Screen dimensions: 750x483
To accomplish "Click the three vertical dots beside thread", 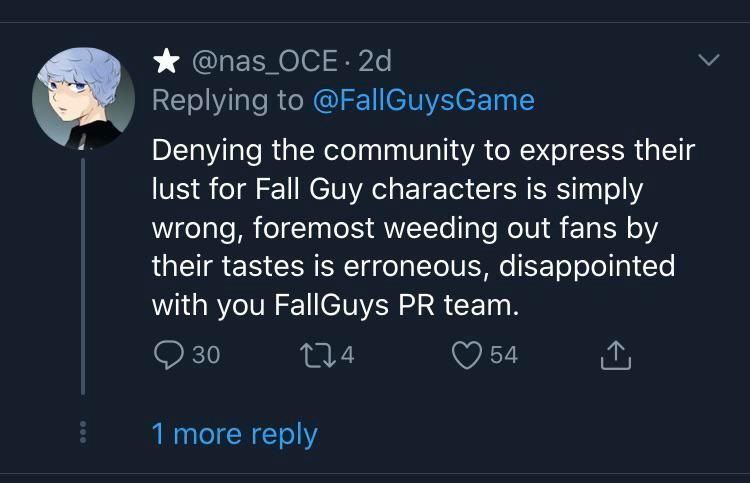I will [x=84, y=433].
